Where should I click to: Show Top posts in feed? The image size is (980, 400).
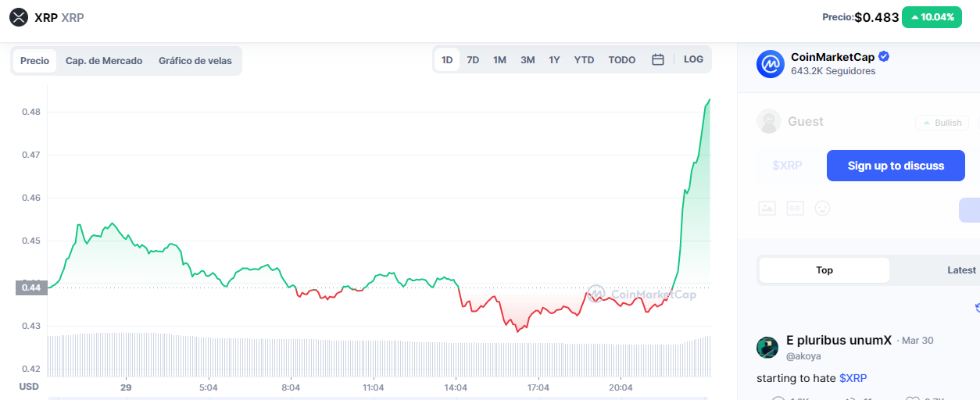pyautogui.click(x=824, y=270)
